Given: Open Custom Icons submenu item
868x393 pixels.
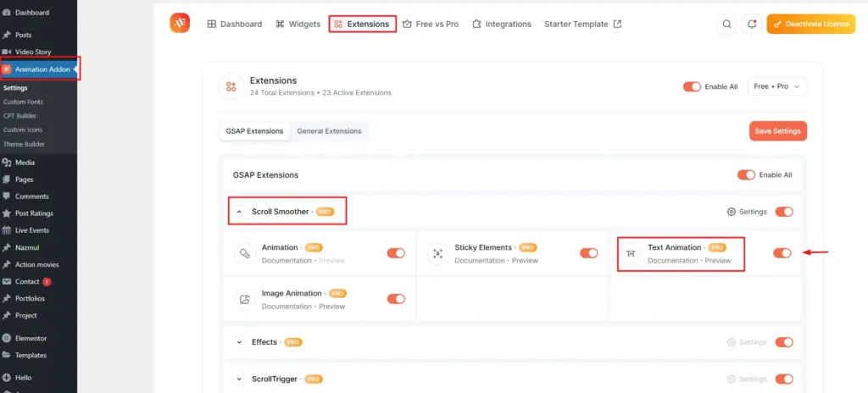Looking at the screenshot, I should pyautogui.click(x=23, y=130).
